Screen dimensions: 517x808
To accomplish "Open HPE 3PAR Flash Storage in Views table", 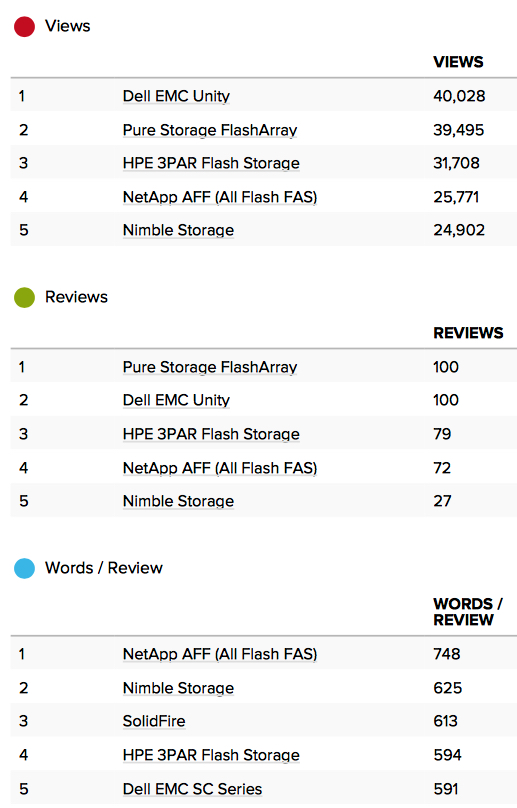I will [x=211, y=163].
